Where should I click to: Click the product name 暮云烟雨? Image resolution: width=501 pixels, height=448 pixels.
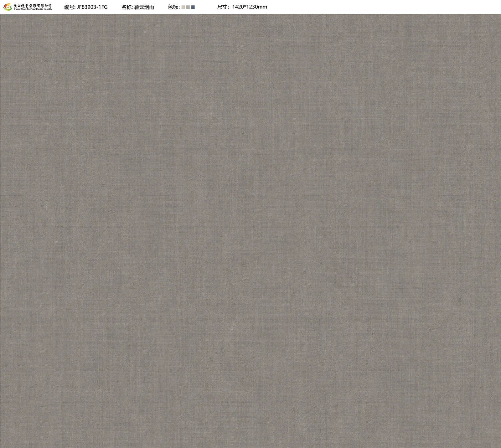click(144, 7)
